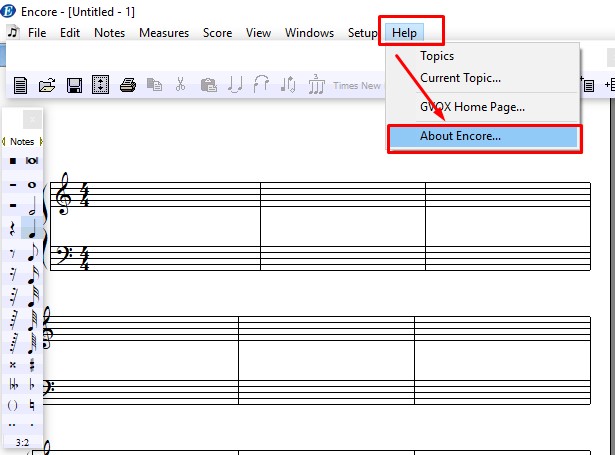Choose the flat accidental in the palette
Image resolution: width=615 pixels, height=455 pixels.
click(x=32, y=385)
